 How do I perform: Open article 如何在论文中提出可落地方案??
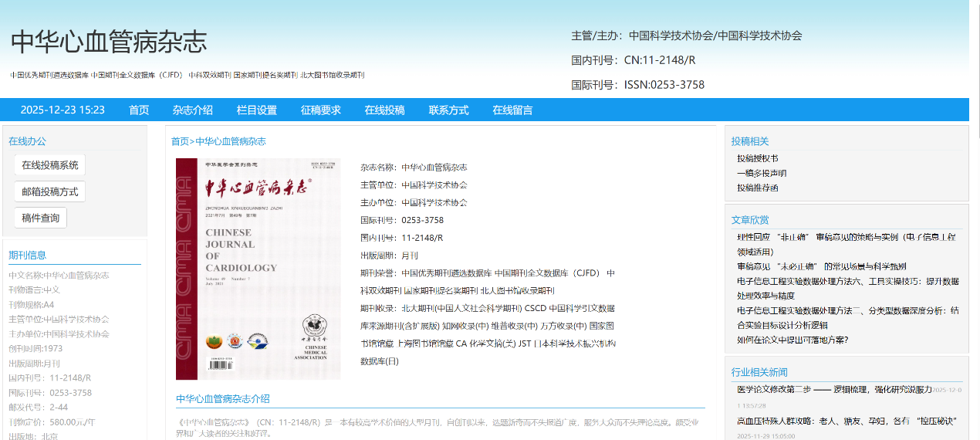pos(792,340)
